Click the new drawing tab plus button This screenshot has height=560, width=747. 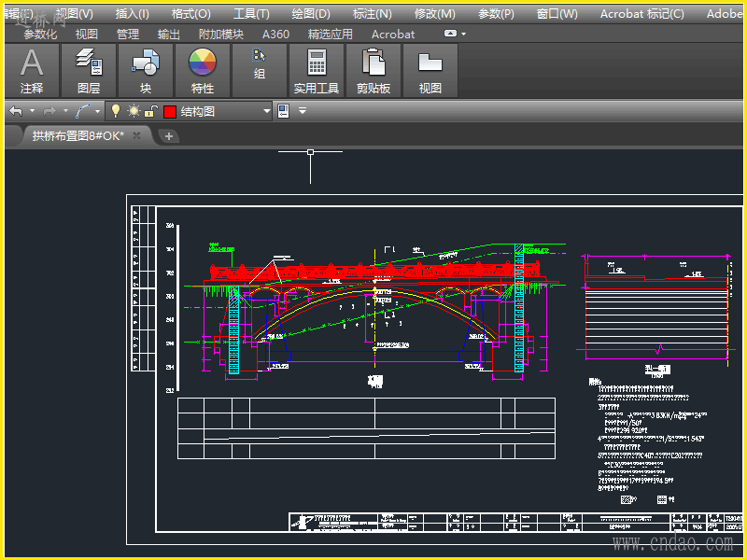pos(169,136)
